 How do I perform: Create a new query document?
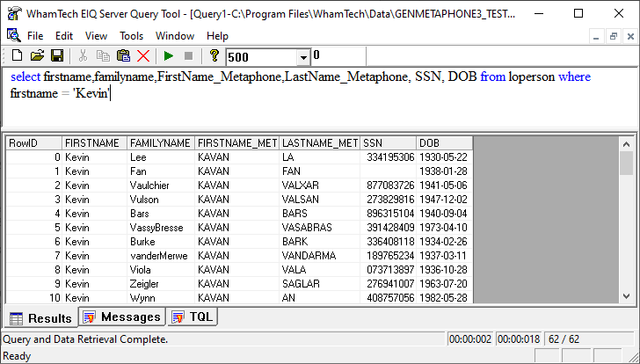[17, 56]
